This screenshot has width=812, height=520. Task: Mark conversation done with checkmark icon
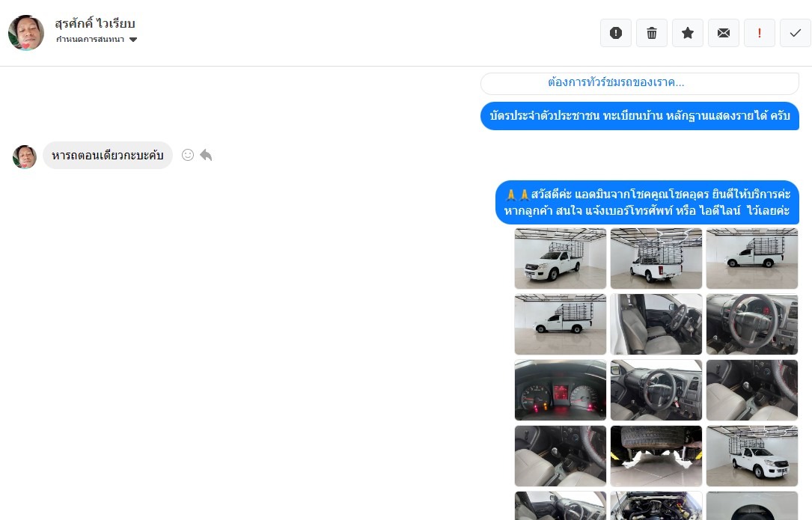796,33
